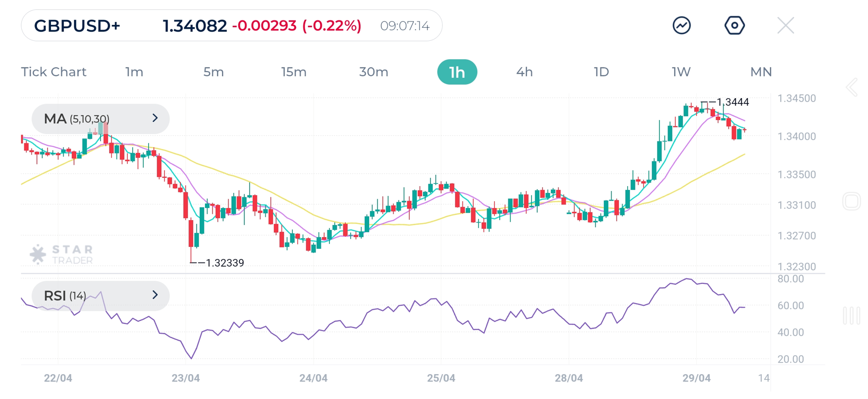Expand the MA (5,10,30) indicator settings
868x399 pixels.
pos(154,118)
